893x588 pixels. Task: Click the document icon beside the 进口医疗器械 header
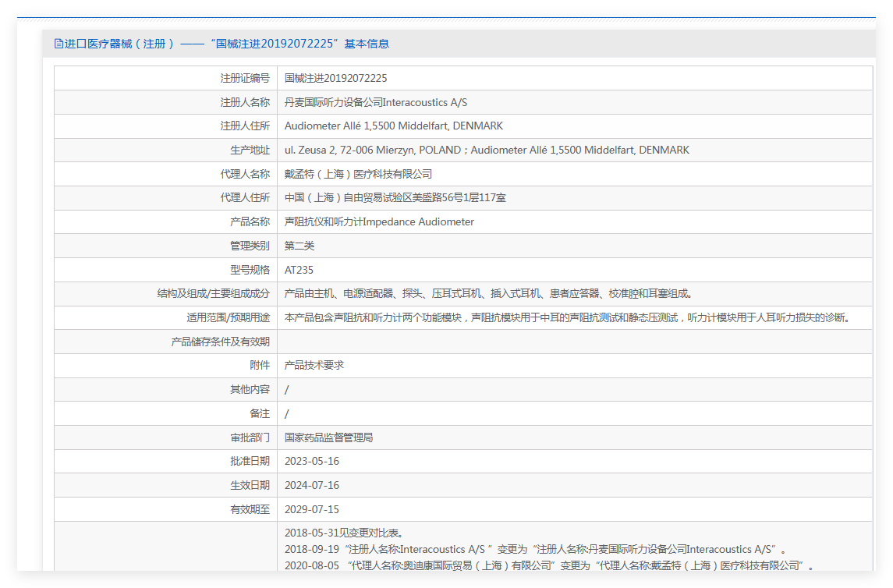(58, 44)
